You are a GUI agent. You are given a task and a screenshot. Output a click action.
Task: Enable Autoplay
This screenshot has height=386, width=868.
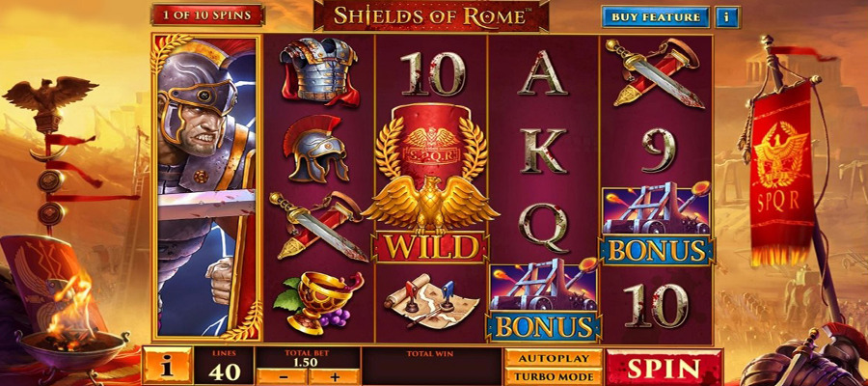point(553,358)
